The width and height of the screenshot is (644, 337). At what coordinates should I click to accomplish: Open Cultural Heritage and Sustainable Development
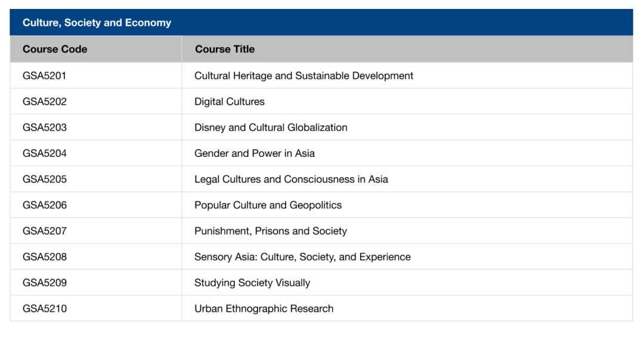click(304, 76)
